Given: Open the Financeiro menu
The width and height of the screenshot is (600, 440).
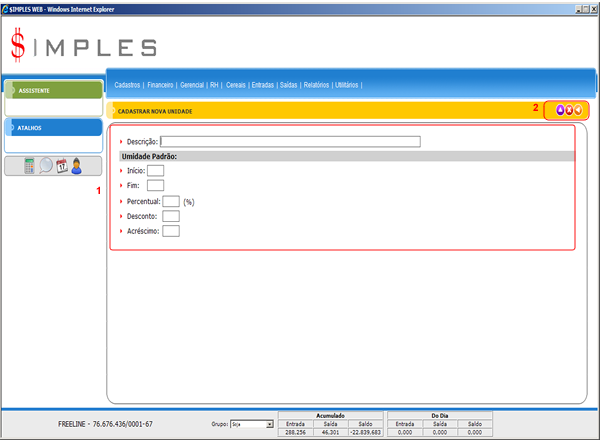Looking at the screenshot, I should [x=160, y=85].
